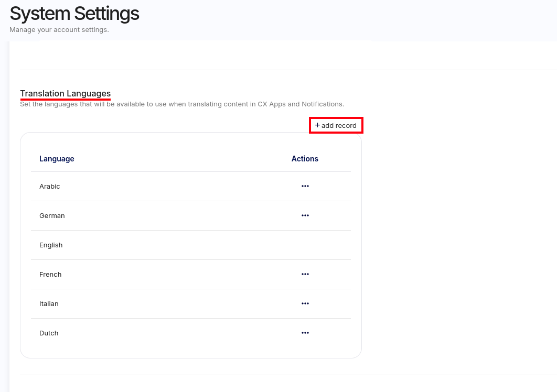Select the French language row text
This screenshot has width=557, height=392.
point(50,275)
